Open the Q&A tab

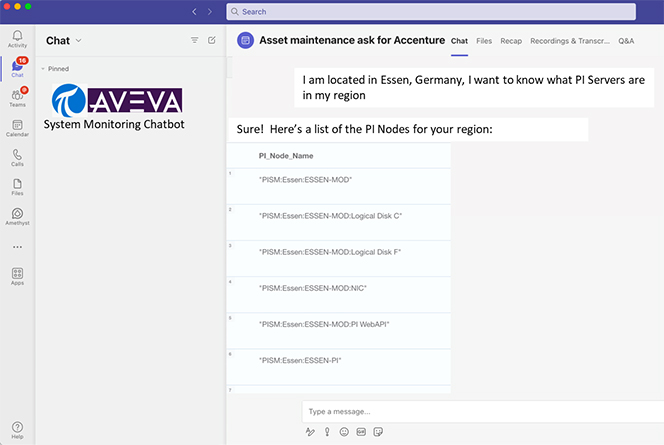coord(626,41)
